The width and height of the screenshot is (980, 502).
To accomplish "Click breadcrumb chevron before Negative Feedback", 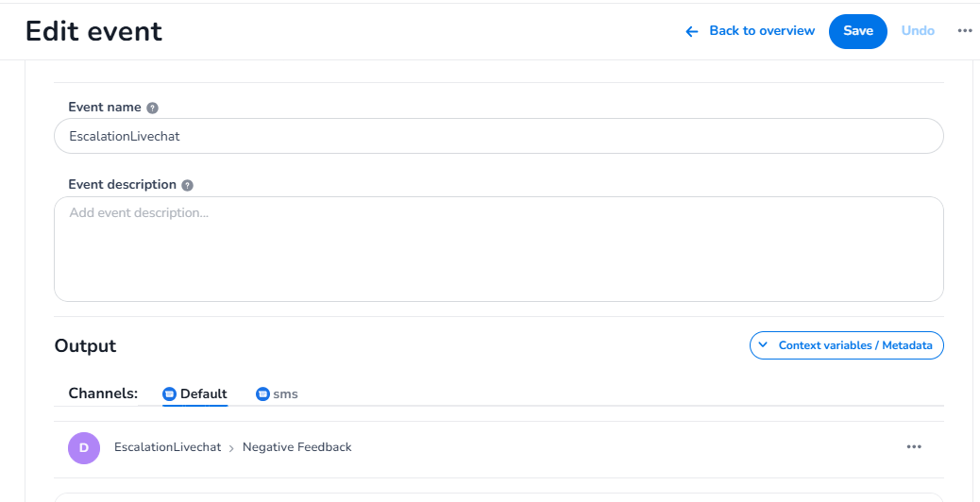I will pyautogui.click(x=231, y=448).
